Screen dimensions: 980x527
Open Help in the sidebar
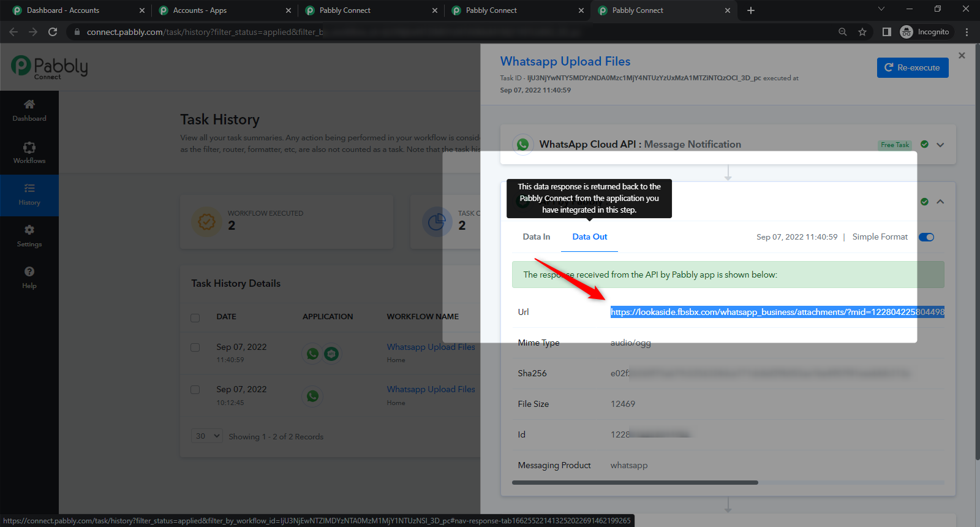click(29, 278)
